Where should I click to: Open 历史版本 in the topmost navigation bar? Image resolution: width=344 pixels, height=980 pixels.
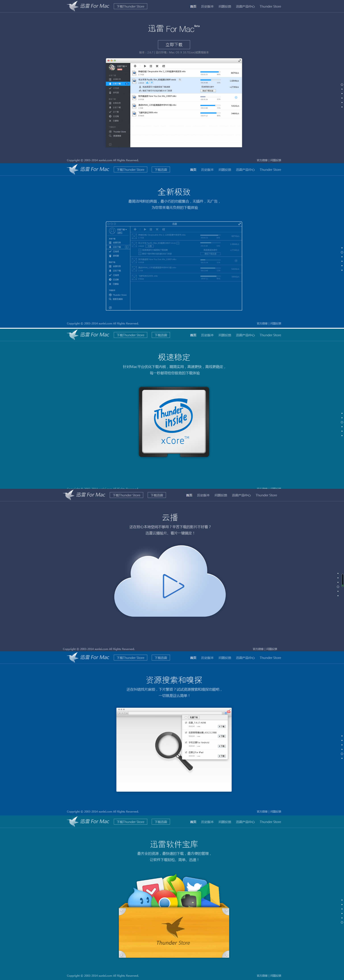tap(207, 6)
